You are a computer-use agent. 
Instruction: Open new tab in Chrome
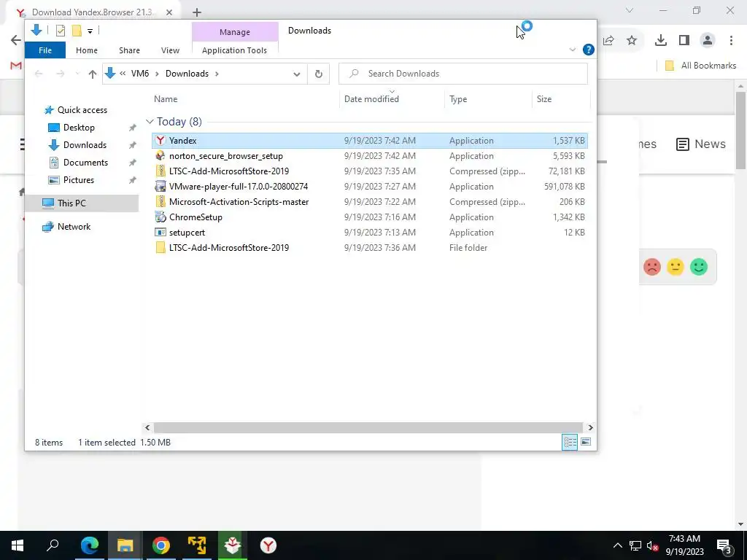197,12
